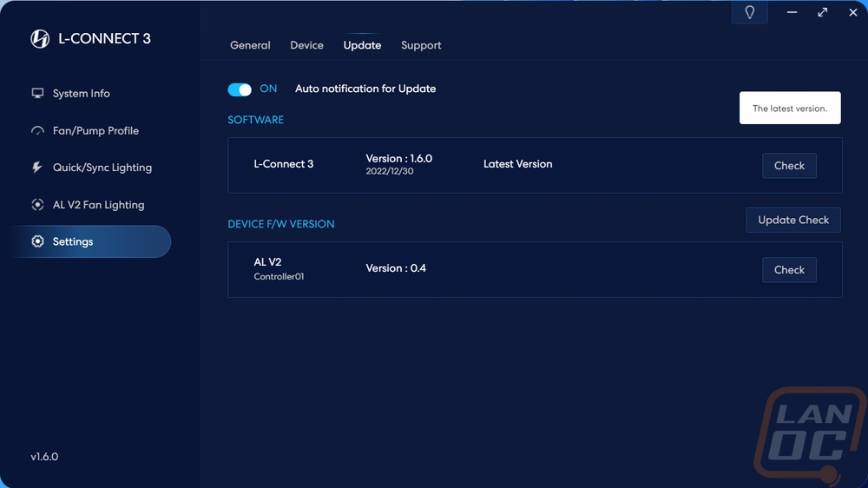Image resolution: width=868 pixels, height=488 pixels.
Task: Click the fan icon for AL V2 Fan Lighting
Action: (x=37, y=205)
